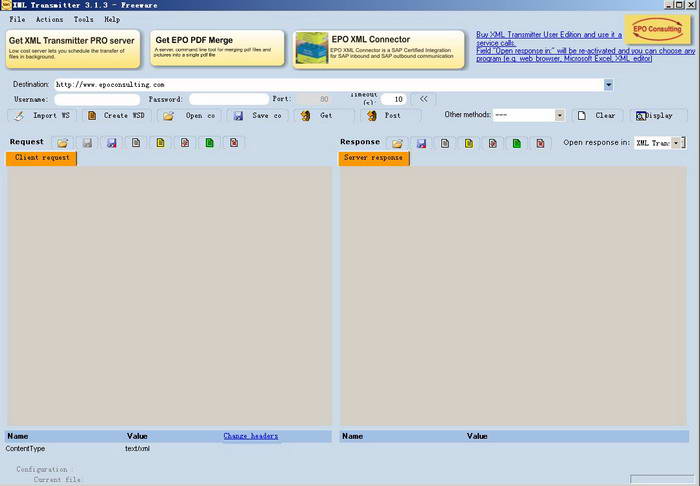Click the Change headers link
This screenshot has width=700, height=486.
[x=250, y=436]
